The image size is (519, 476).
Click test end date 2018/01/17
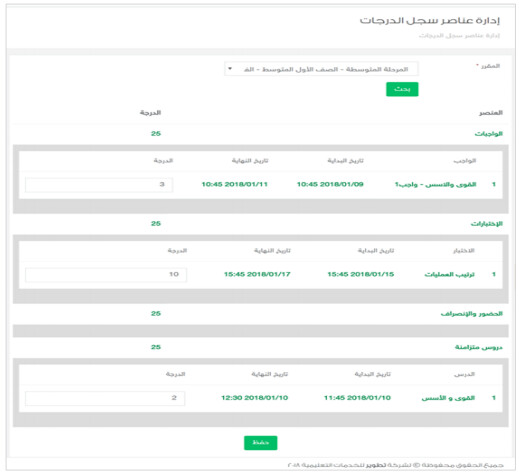pyautogui.click(x=257, y=274)
